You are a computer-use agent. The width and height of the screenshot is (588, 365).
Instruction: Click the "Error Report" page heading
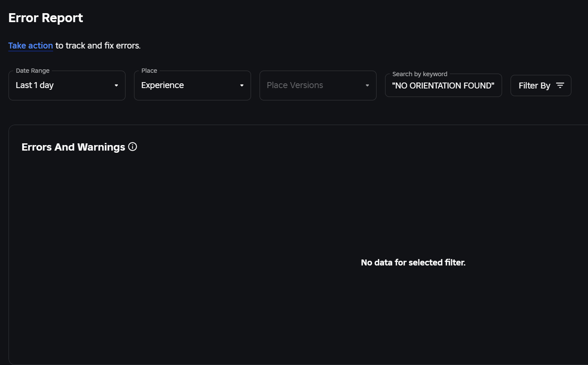46,18
